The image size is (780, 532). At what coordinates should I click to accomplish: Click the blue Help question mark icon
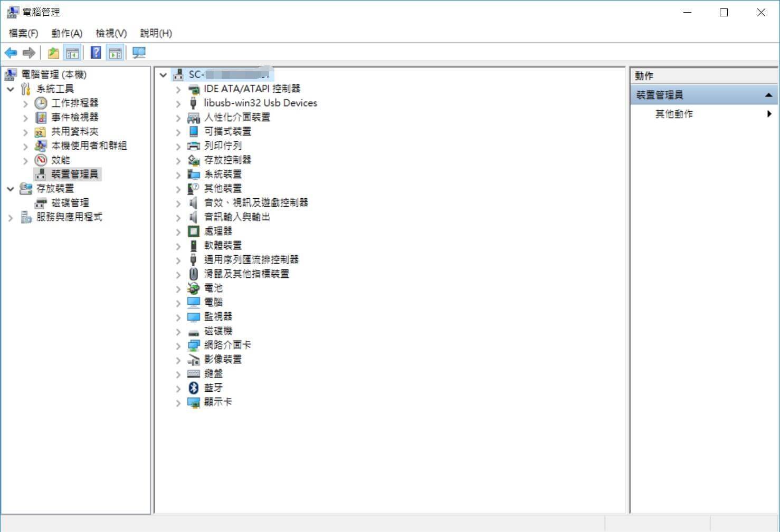tap(96, 53)
